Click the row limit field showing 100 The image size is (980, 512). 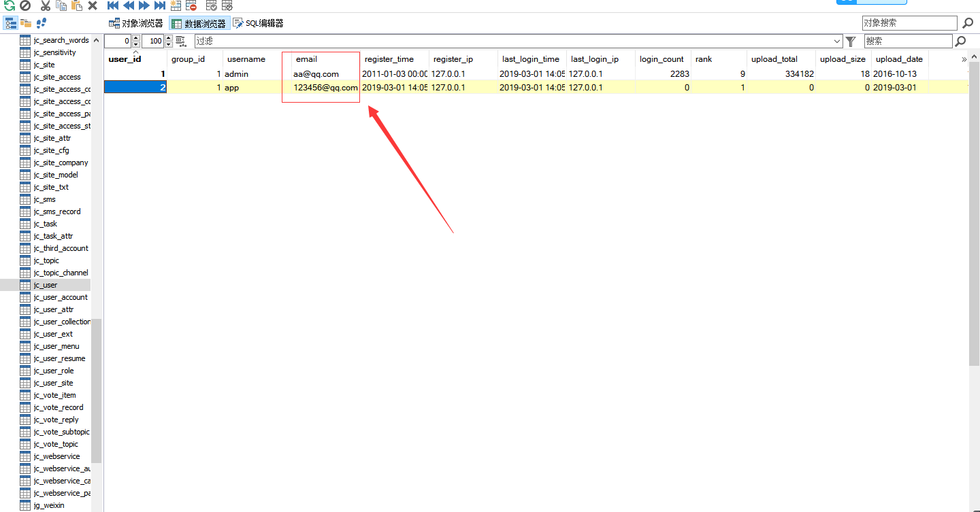pos(152,41)
